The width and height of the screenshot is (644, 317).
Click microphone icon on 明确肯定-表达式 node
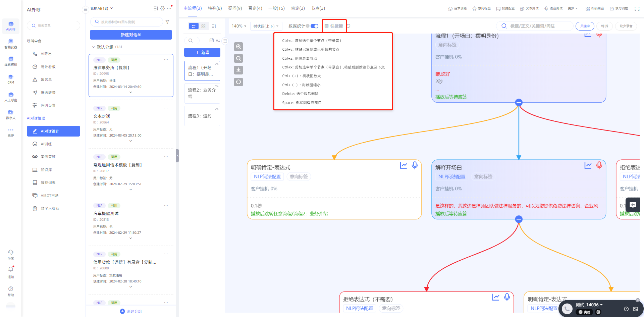coord(415,165)
